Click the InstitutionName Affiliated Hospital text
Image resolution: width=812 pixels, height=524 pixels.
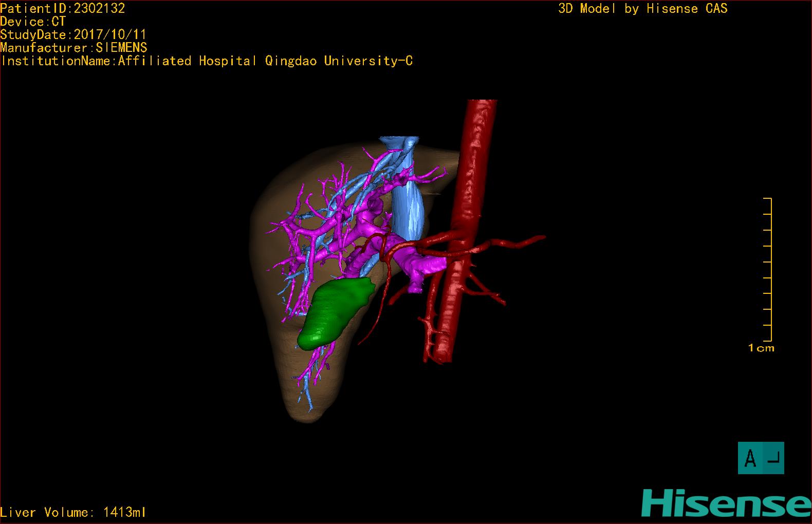(x=207, y=61)
